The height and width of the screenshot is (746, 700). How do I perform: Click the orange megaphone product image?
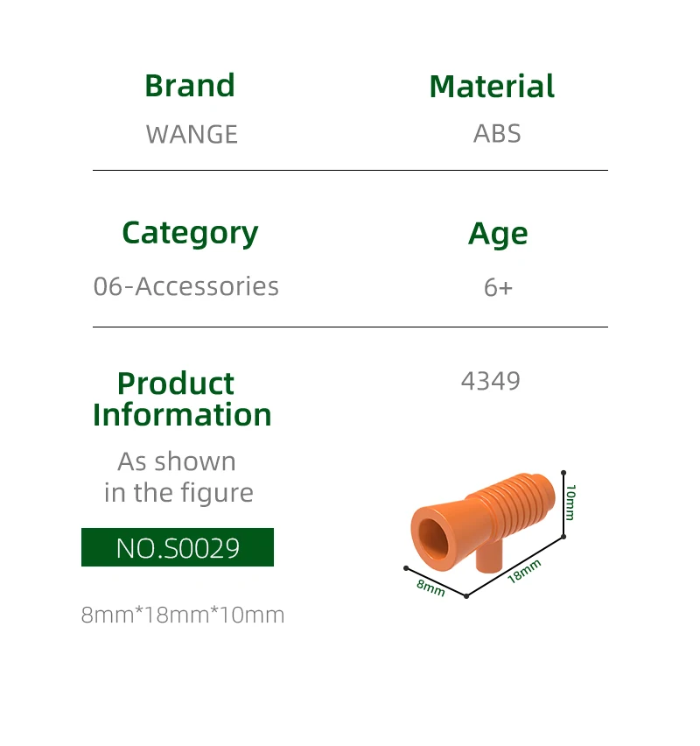point(481,521)
